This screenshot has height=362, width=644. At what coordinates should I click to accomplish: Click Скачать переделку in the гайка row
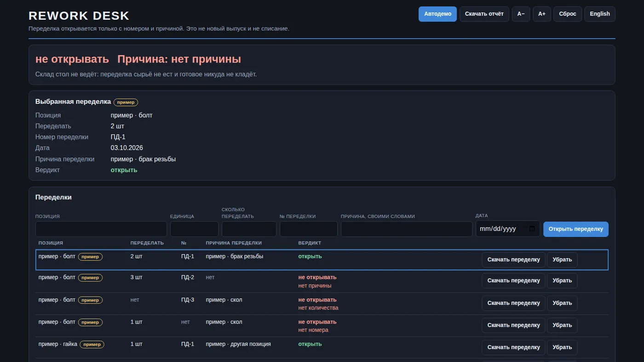pyautogui.click(x=513, y=347)
